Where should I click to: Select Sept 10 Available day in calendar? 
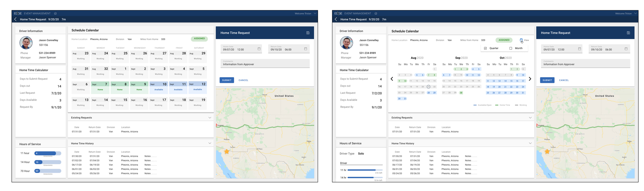(x=158, y=87)
